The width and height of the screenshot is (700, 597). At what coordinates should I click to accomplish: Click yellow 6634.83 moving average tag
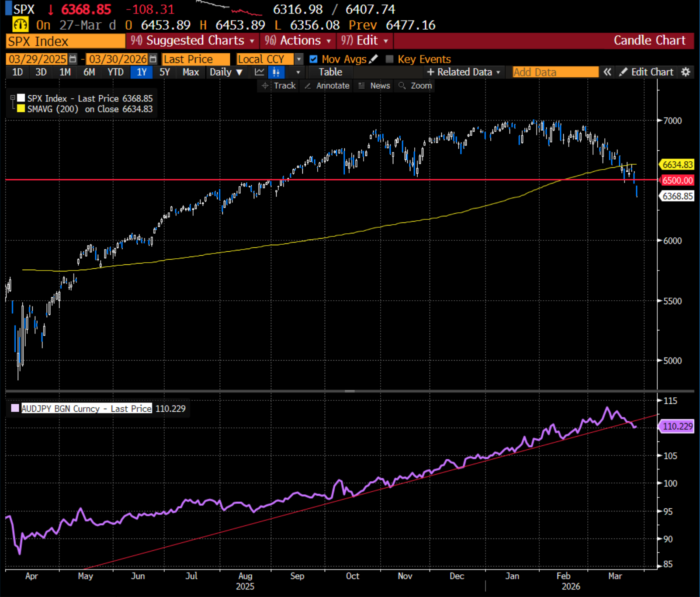click(677, 165)
